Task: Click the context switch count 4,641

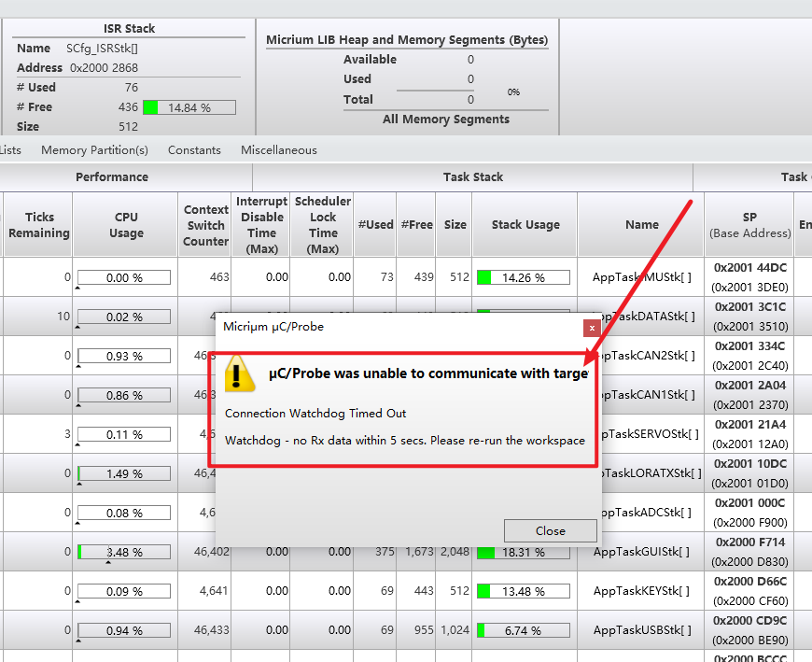Action: pyautogui.click(x=215, y=591)
